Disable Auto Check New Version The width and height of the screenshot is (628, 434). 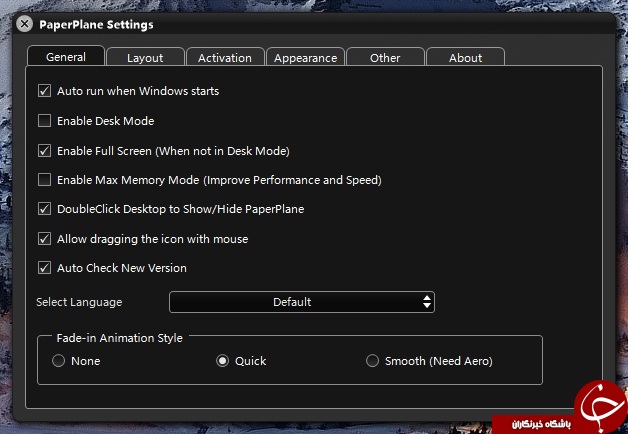[x=44, y=267]
